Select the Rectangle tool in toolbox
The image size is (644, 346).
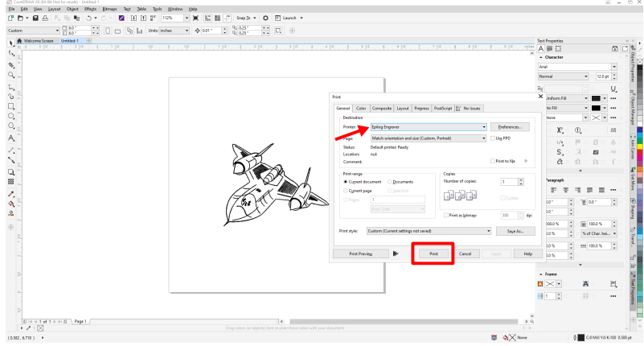[11, 106]
